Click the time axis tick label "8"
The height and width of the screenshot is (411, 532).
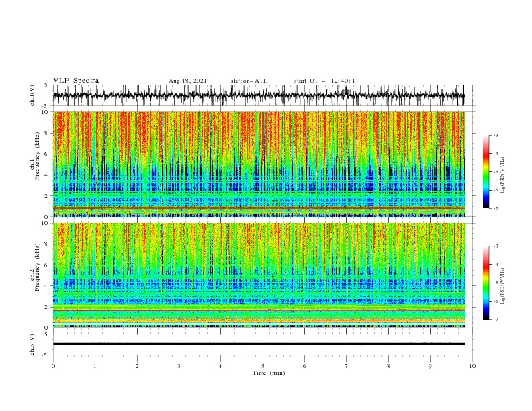pos(388,366)
